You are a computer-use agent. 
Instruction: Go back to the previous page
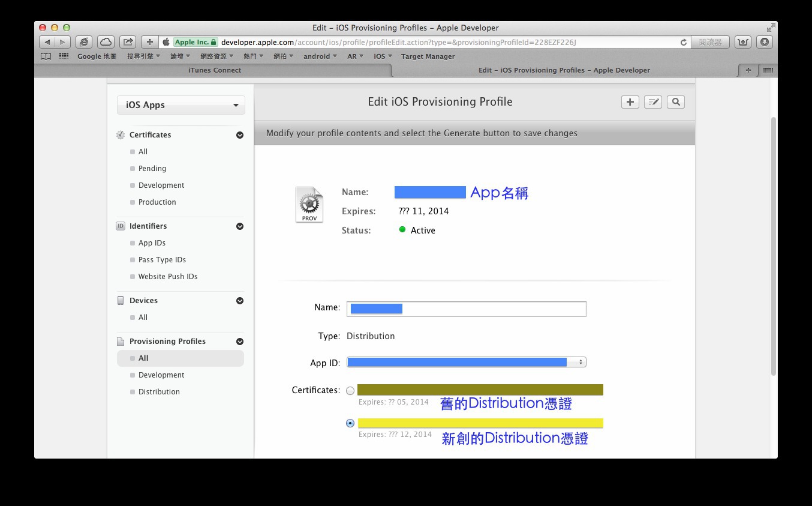(x=47, y=42)
